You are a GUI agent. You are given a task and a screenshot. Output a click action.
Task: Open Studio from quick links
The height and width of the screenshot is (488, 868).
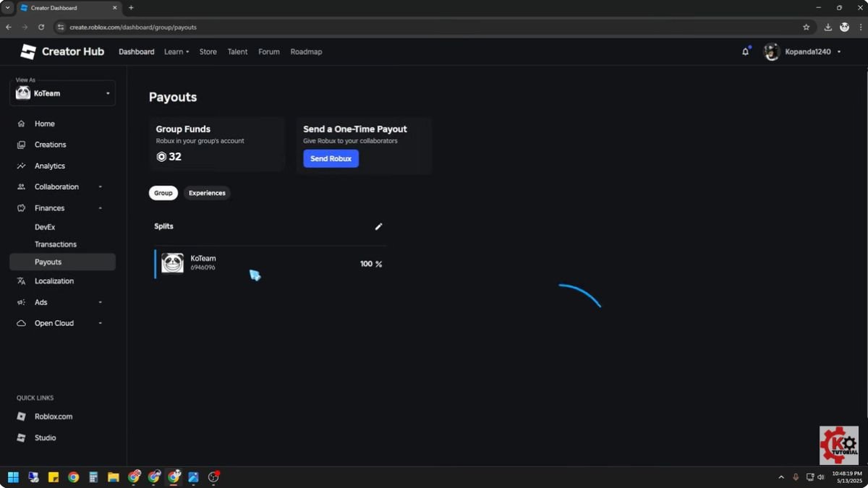pyautogui.click(x=45, y=438)
